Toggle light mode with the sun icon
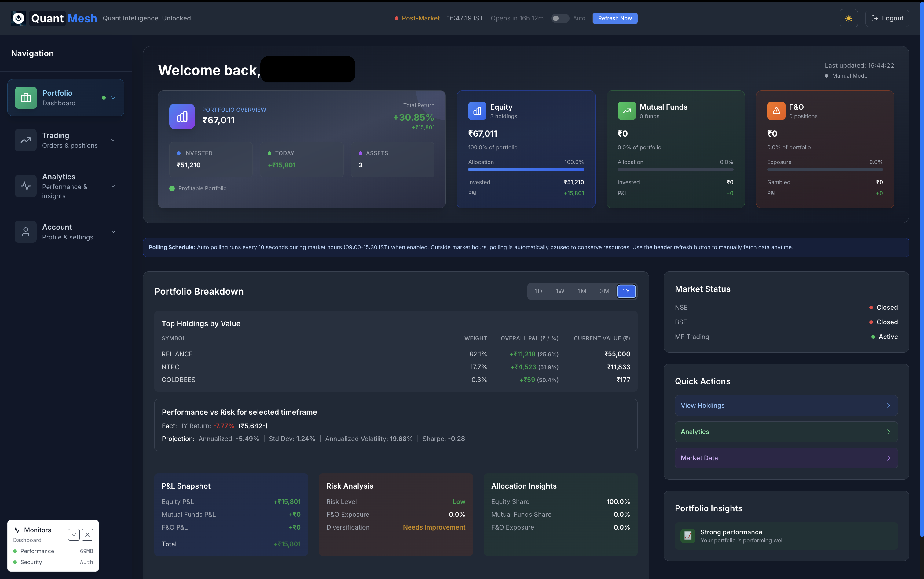This screenshot has width=924, height=579. (849, 18)
